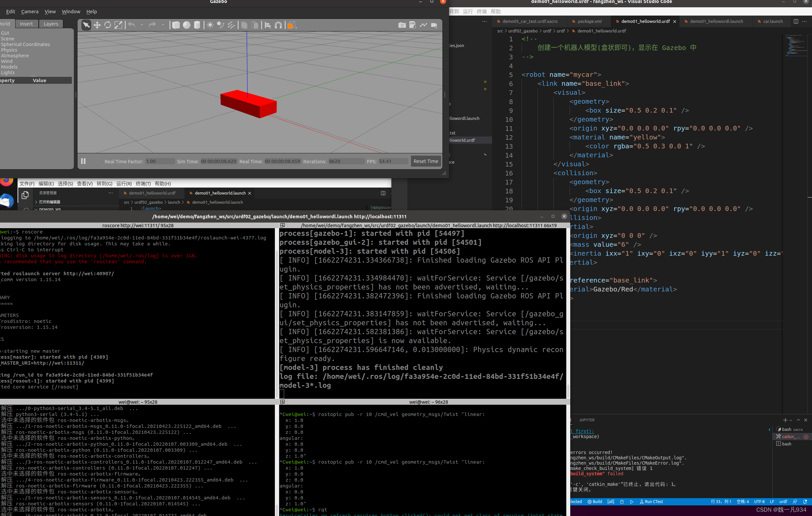812x516 pixels.
Task: Open the terminal launch profile dropdown chevron
Action: tap(791, 420)
